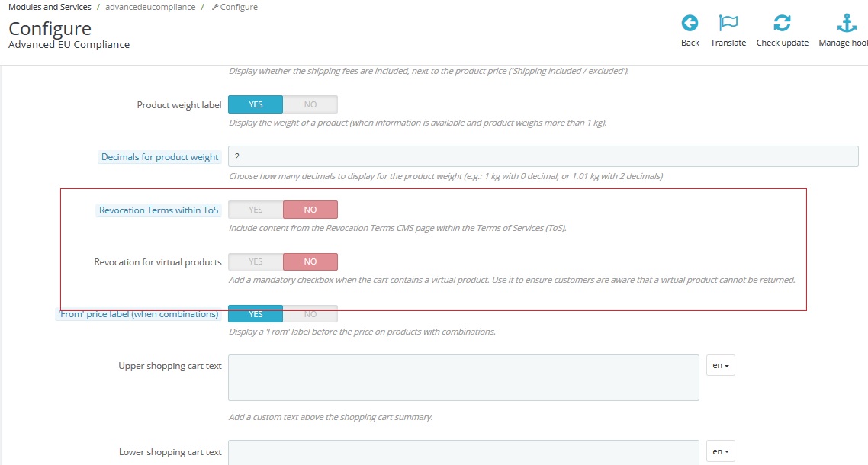Go back using the Back arrow icon
This screenshot has width=868, height=465.
click(x=690, y=23)
